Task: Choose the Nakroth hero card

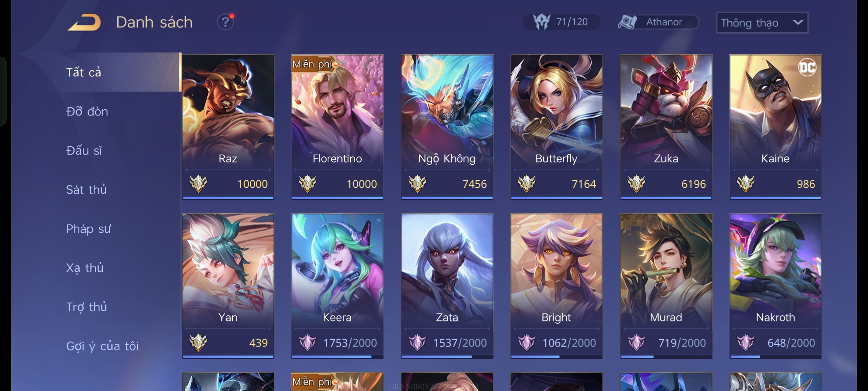Action: pos(775,286)
